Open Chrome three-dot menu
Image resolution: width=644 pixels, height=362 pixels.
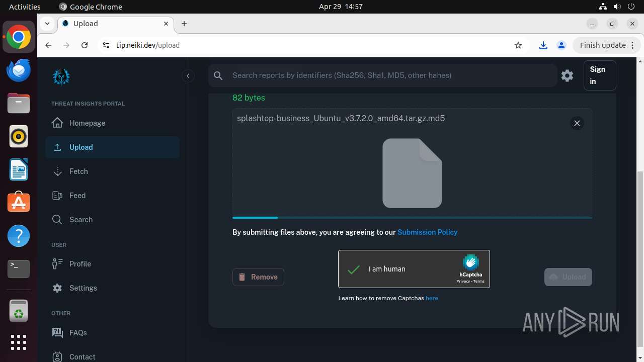click(x=633, y=45)
